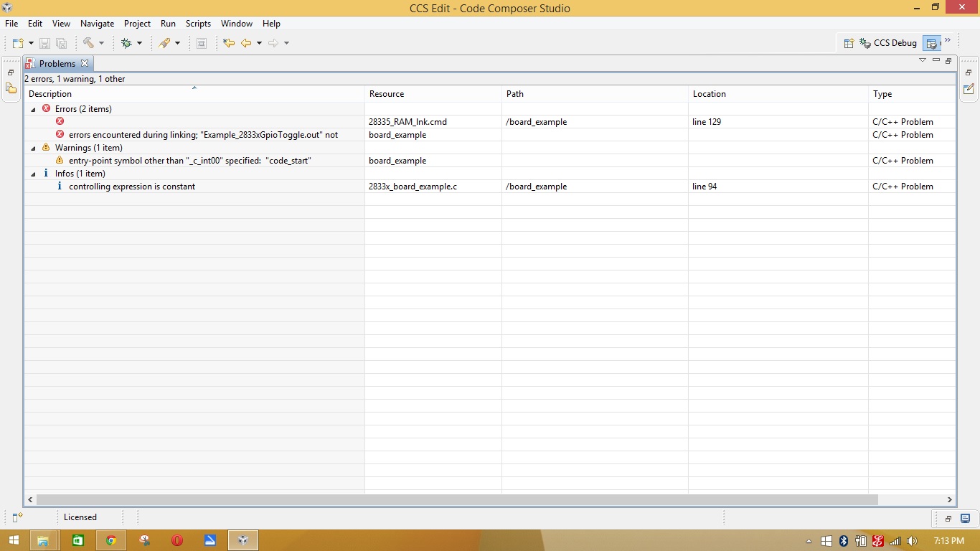Switch to CCS Debug perspective
Screen dimensions: 980x551
tap(888, 43)
